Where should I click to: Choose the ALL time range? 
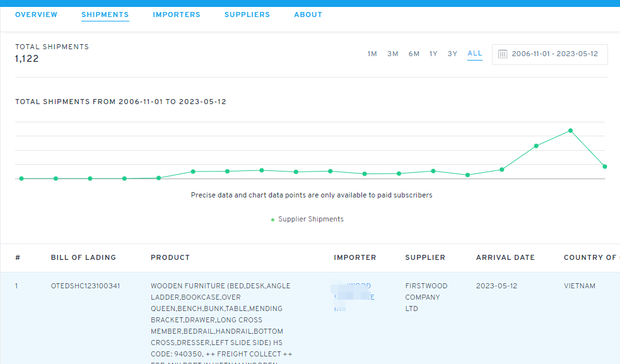475,54
